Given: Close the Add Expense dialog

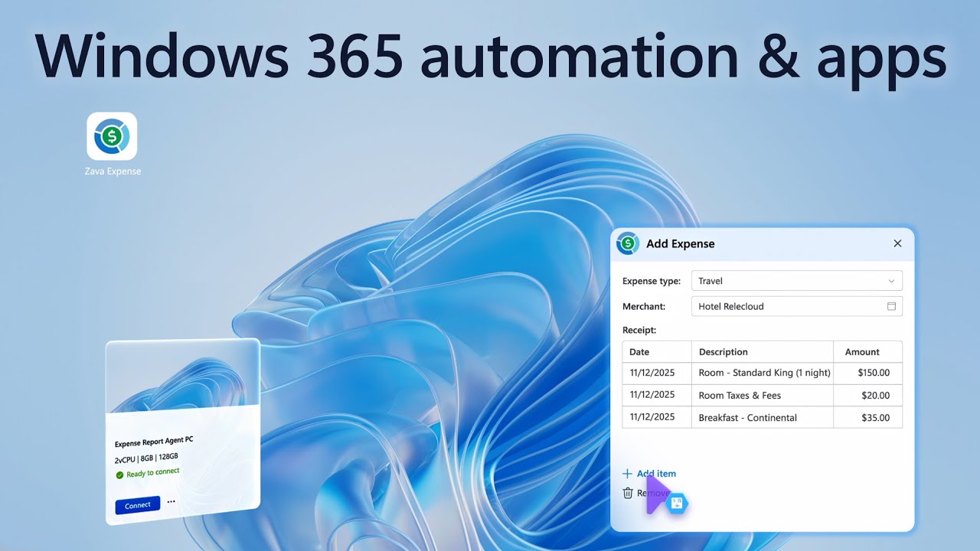Looking at the screenshot, I should point(897,243).
